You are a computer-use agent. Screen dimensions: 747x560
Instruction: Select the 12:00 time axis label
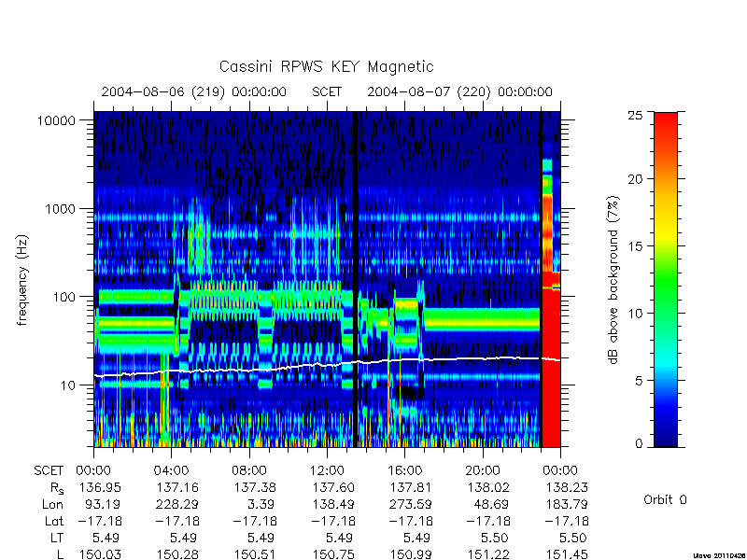coord(327,471)
